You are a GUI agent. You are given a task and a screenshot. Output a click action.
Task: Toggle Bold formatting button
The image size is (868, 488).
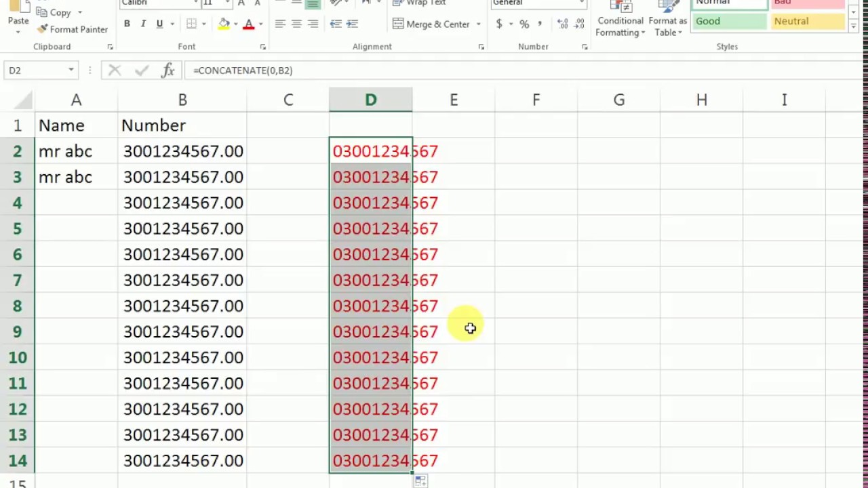(127, 24)
